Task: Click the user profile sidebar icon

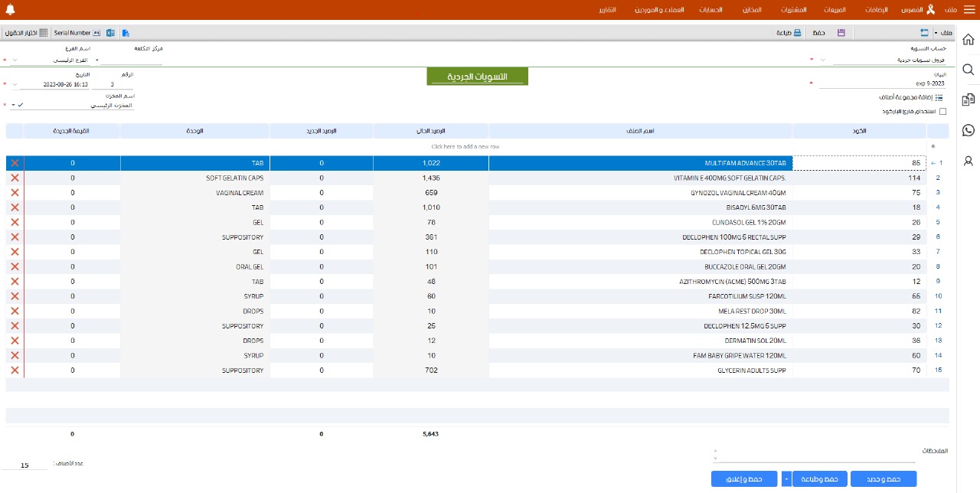Action: tap(968, 161)
